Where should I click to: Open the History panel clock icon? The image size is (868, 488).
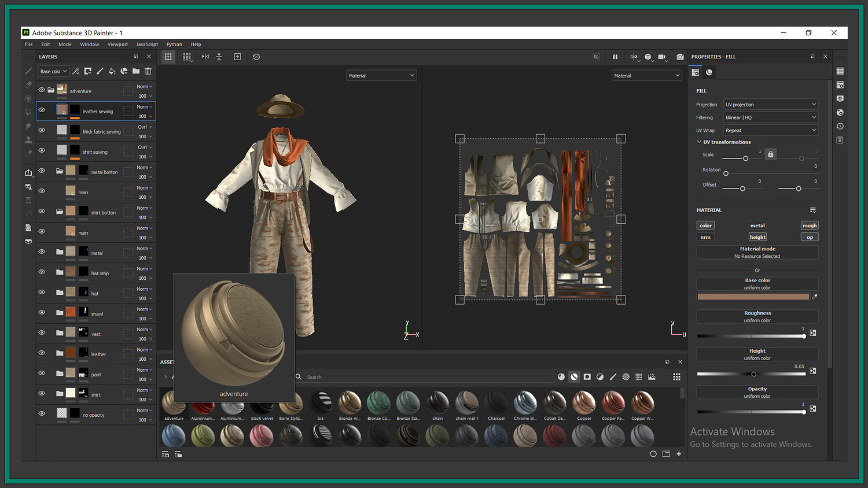840,127
